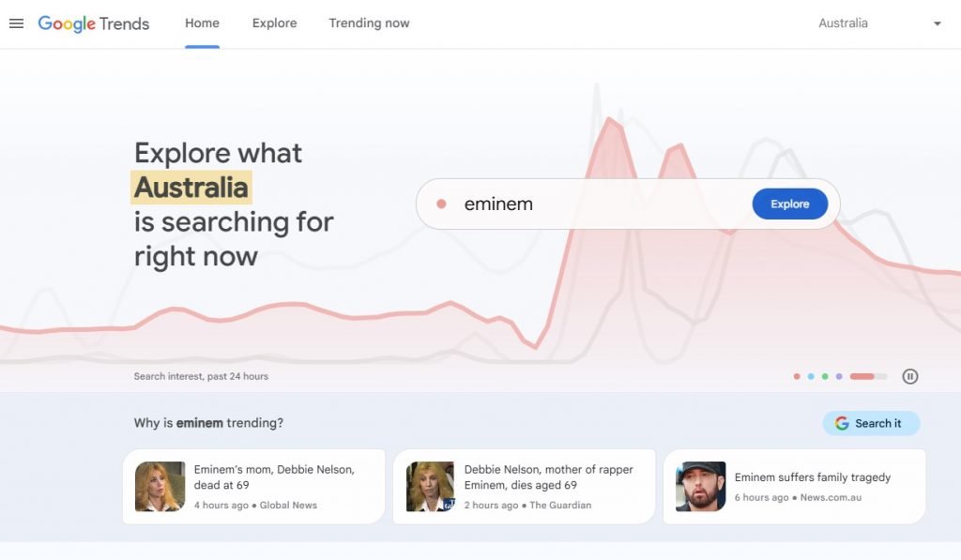
Task: Click the Google G icon on Search it
Action: click(841, 423)
